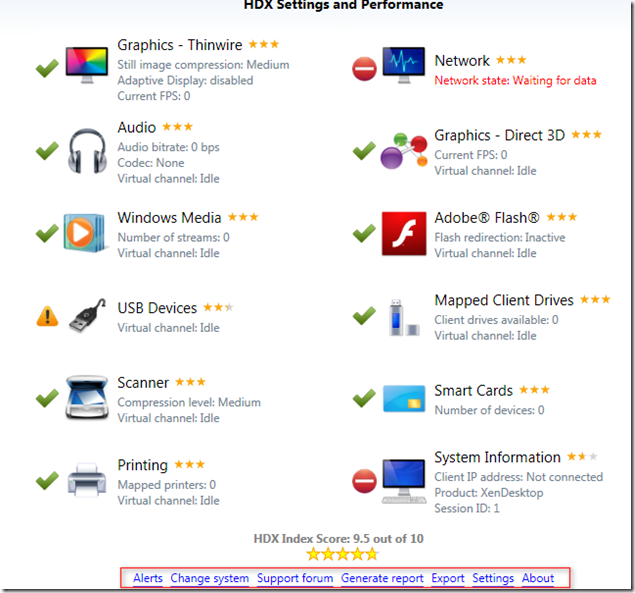Open the Settings link
Viewport: 635px width, 593px height.
click(493, 578)
